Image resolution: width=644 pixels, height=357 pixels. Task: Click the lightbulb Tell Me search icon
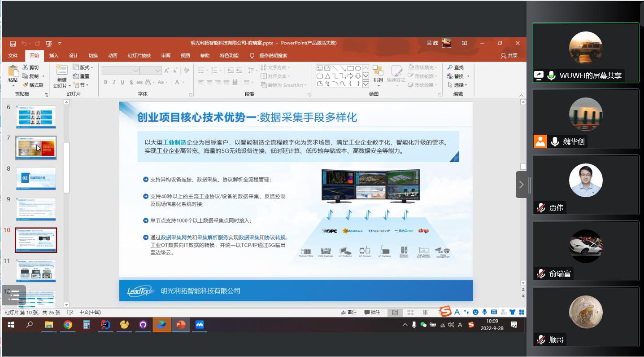click(252, 56)
